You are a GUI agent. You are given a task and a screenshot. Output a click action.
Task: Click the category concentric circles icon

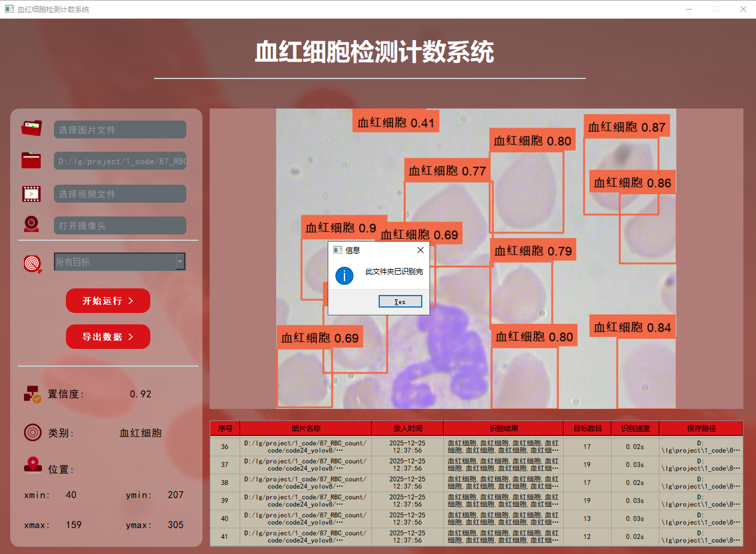[x=32, y=432]
